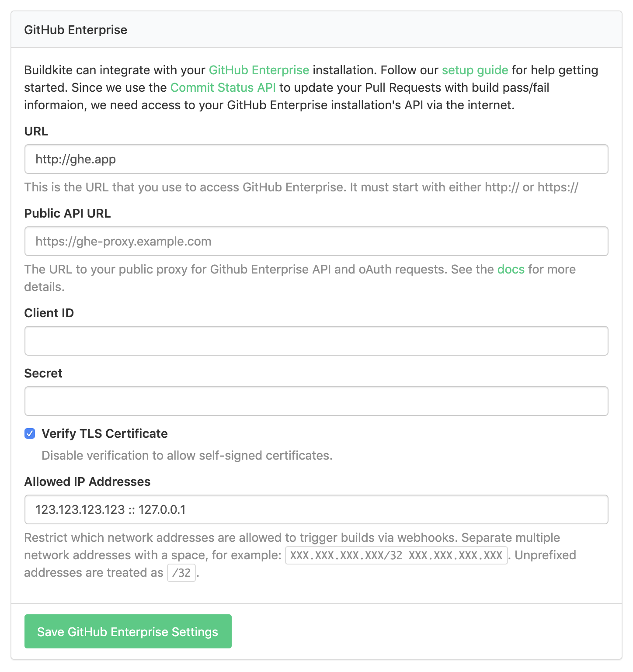The image size is (633, 672).
Task: Click the Public API URL label
Action: [67, 213]
